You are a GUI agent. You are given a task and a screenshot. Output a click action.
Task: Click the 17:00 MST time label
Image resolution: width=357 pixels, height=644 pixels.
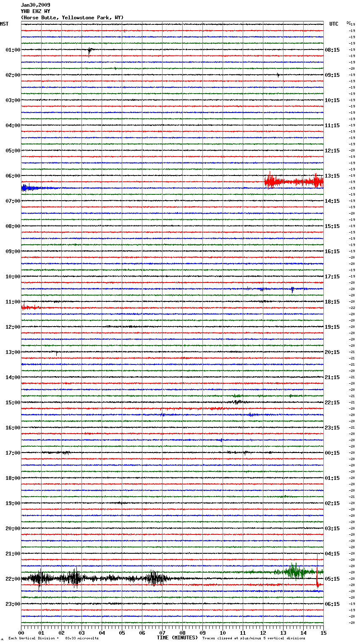(13, 453)
